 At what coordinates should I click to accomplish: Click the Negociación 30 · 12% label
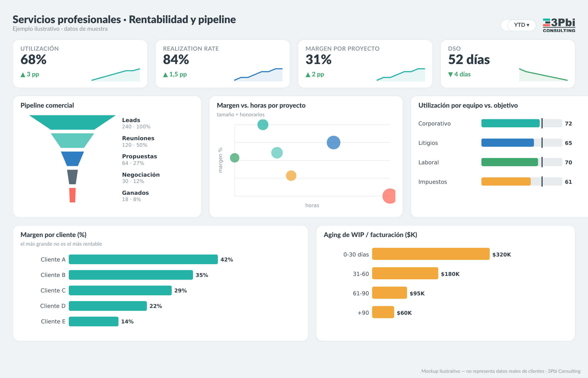click(141, 178)
